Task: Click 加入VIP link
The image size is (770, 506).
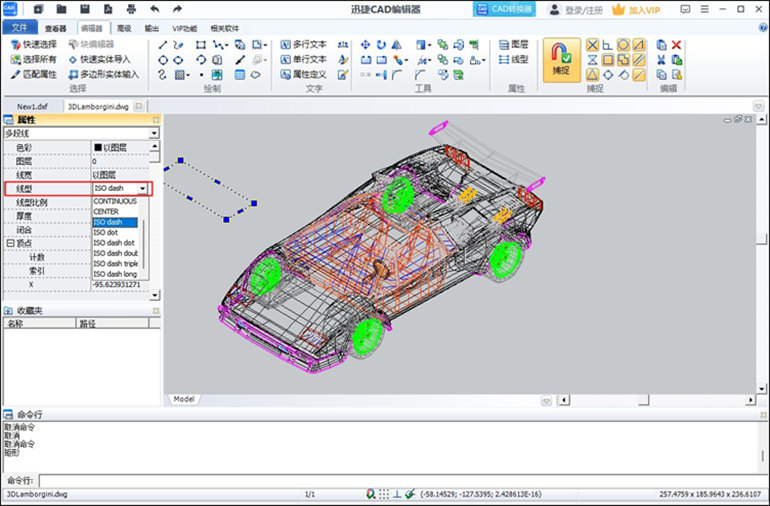Action: tap(636, 9)
